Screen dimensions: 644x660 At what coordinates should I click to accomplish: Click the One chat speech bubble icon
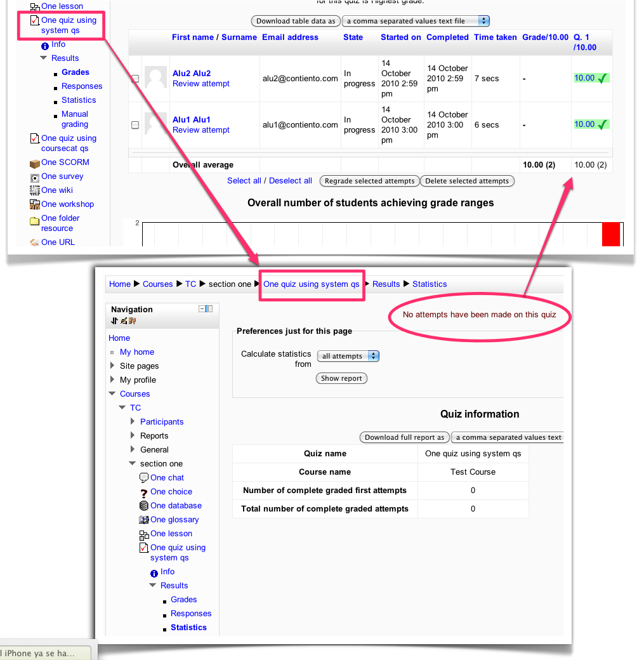coord(143,478)
